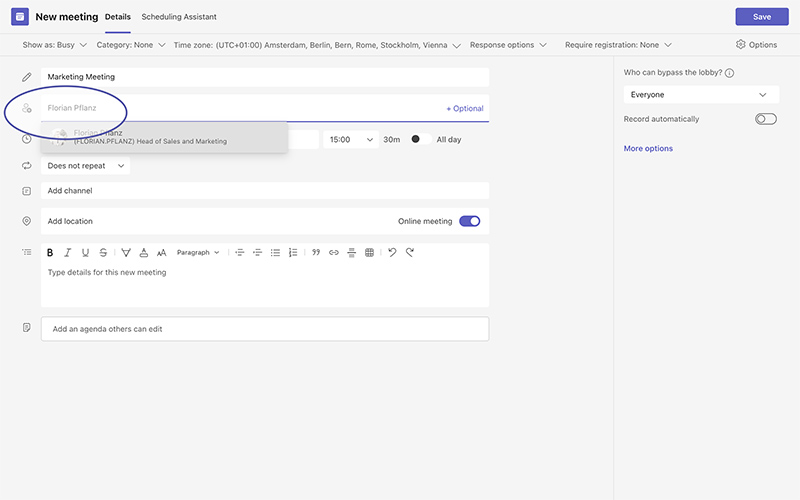Insert a bulleted list
The width and height of the screenshot is (800, 500).
[x=275, y=253]
